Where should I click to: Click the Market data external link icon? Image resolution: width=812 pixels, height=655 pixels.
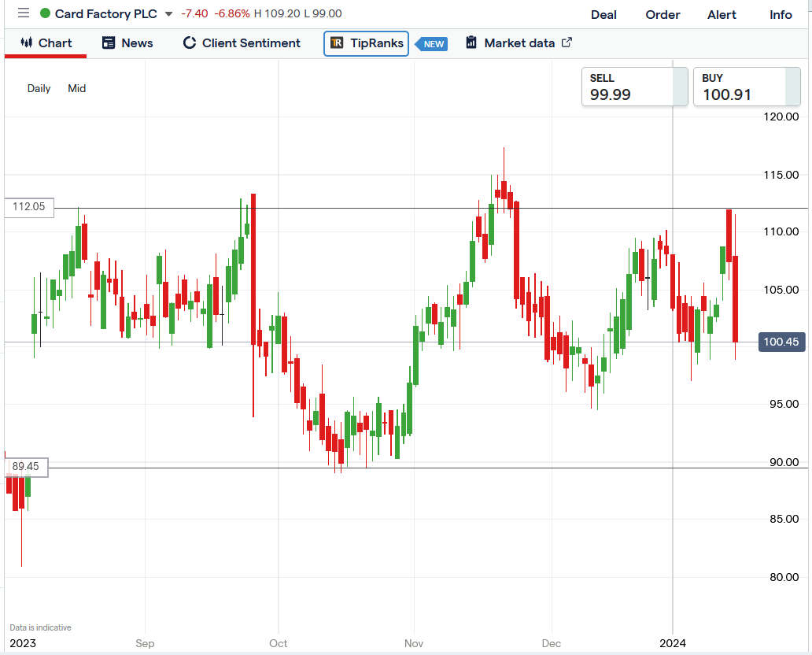[567, 43]
